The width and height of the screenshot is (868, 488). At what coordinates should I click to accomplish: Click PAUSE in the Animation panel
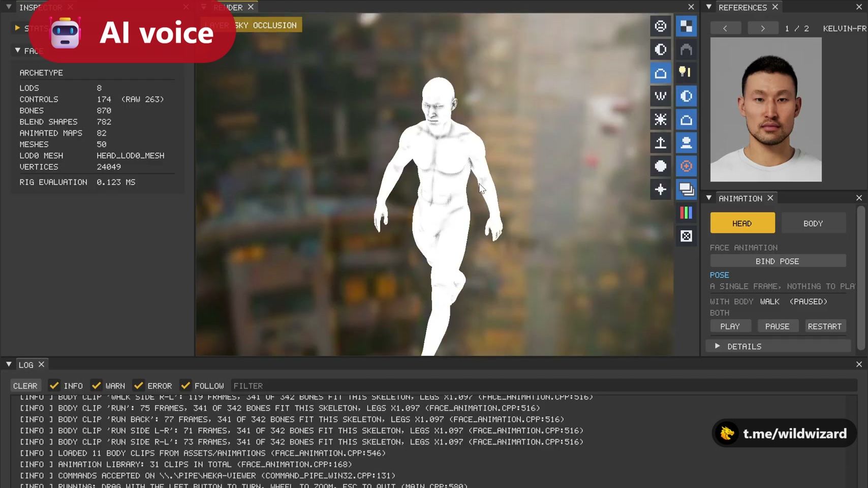[x=778, y=326]
